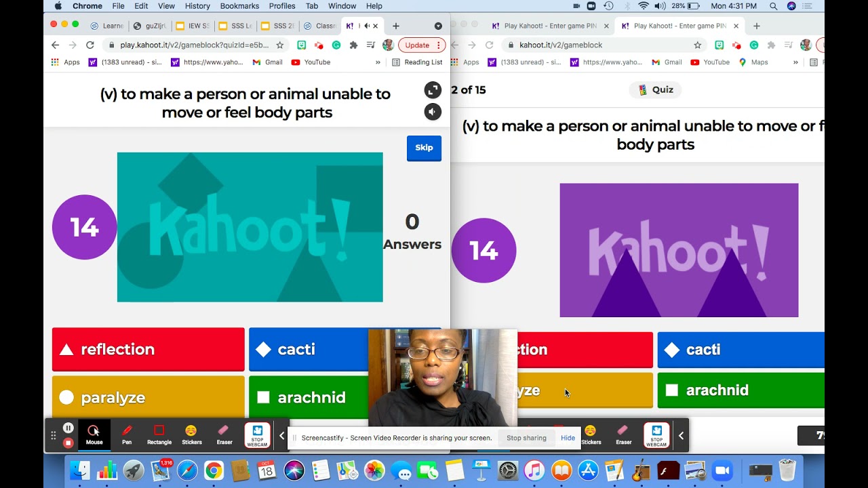Screen dimensions: 868x488
Task: Open Maps bookmark in right Chrome
Action: tap(753, 62)
